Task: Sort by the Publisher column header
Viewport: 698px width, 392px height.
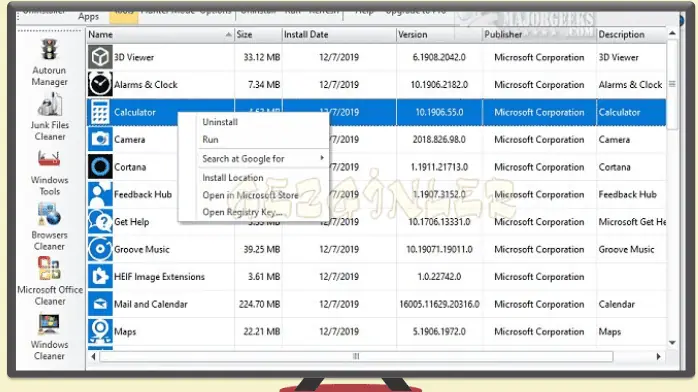Action: [x=539, y=34]
